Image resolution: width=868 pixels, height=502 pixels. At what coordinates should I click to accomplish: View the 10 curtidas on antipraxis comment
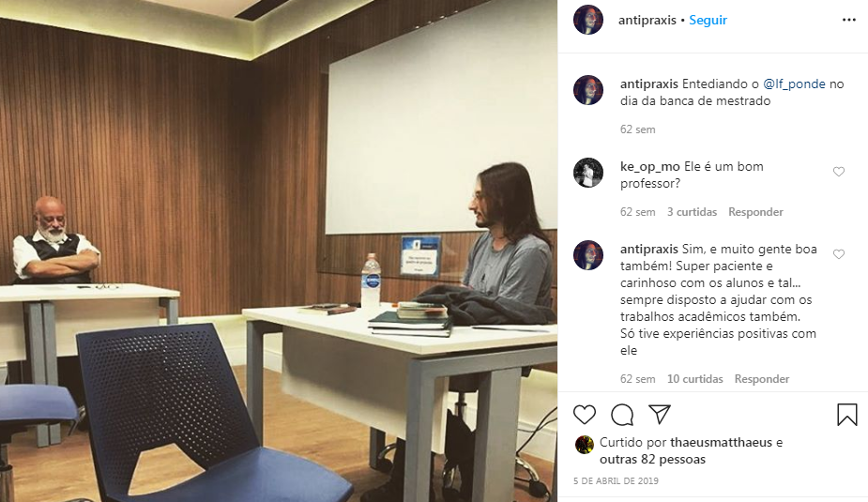click(694, 379)
